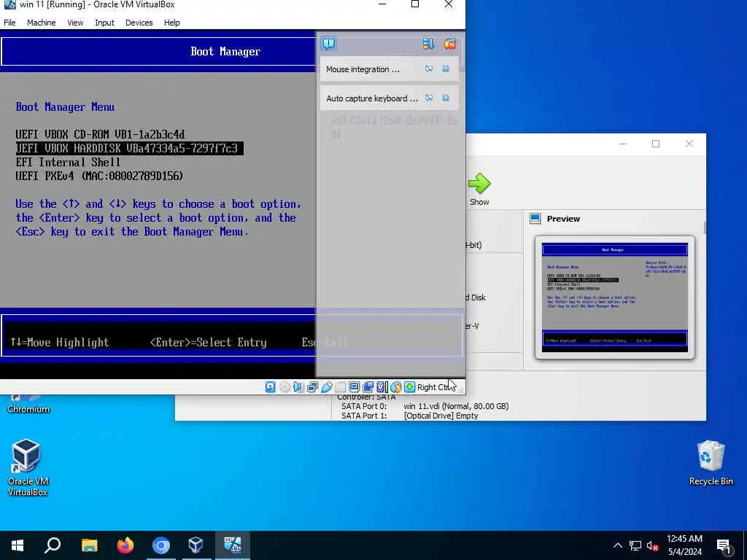
Task: Select UEFI VBOX HARDDISK boot entry
Action: (130, 149)
